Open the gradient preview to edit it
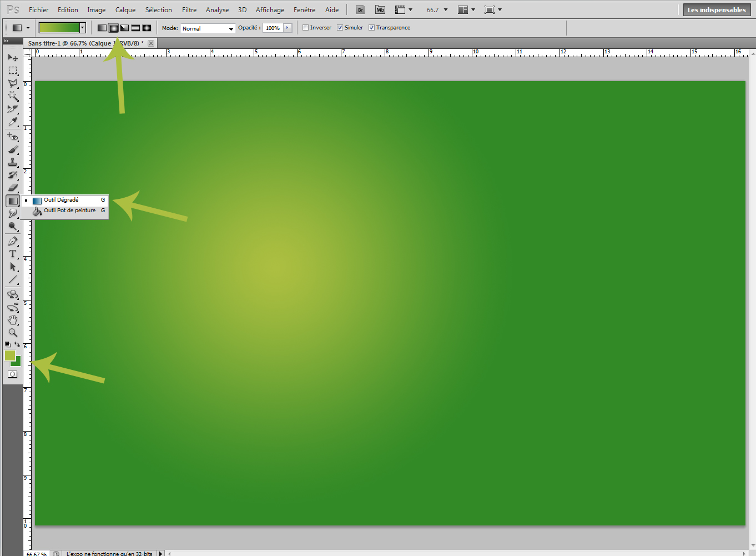 59,28
